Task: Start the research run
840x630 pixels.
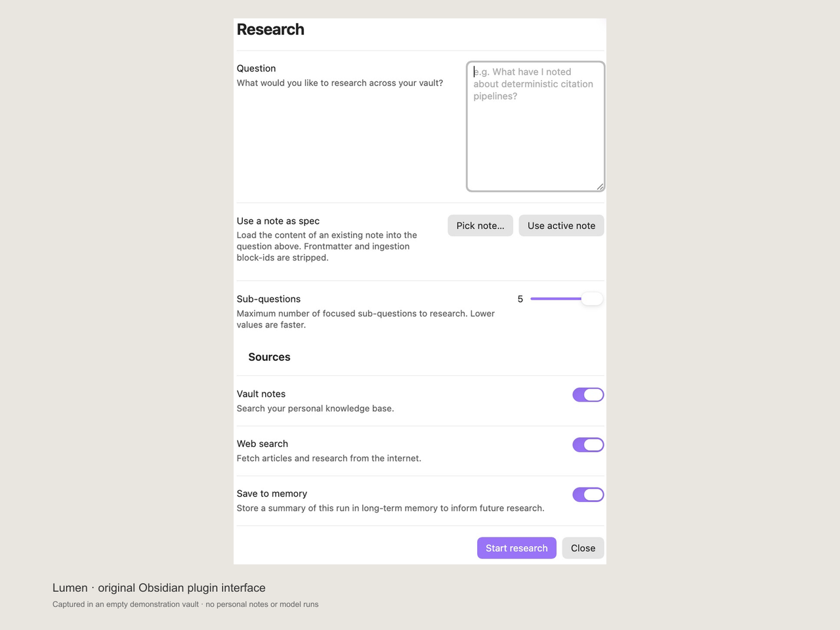Action: [x=516, y=548]
